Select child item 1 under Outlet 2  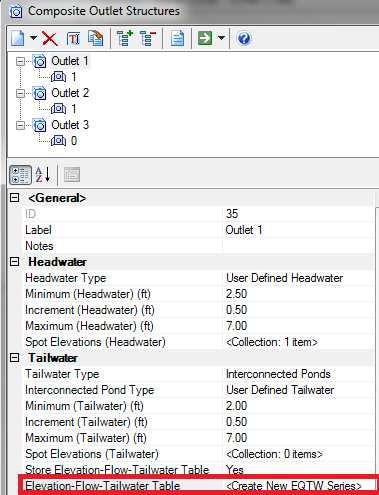(74, 109)
